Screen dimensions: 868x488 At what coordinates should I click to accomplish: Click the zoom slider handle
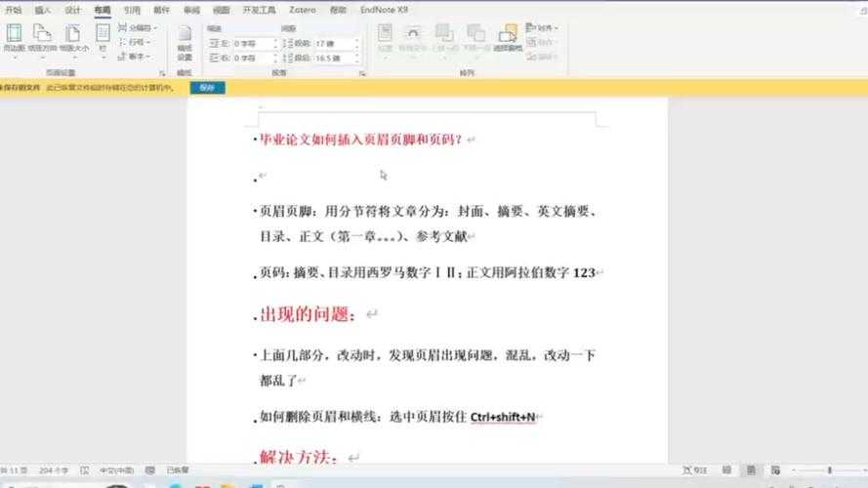(829, 470)
